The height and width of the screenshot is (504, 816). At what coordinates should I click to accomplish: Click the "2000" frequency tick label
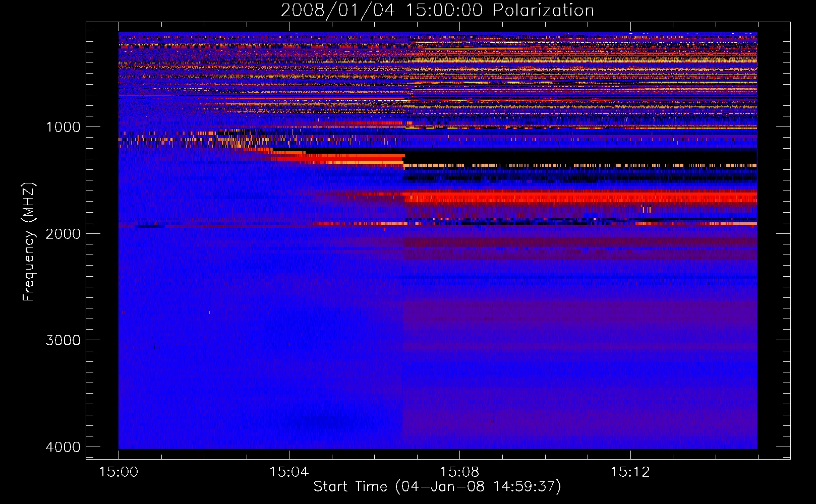63,233
